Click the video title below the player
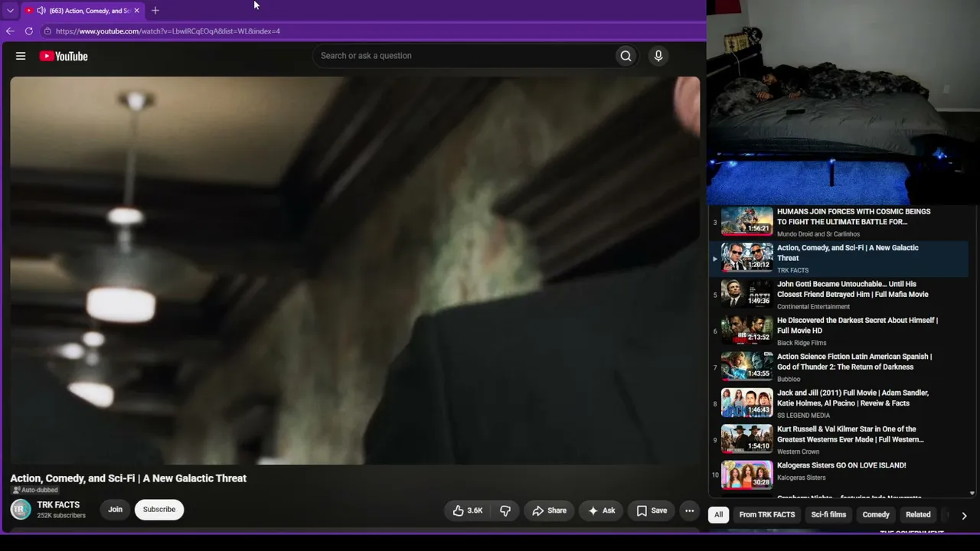980x551 pixels. pos(129,478)
